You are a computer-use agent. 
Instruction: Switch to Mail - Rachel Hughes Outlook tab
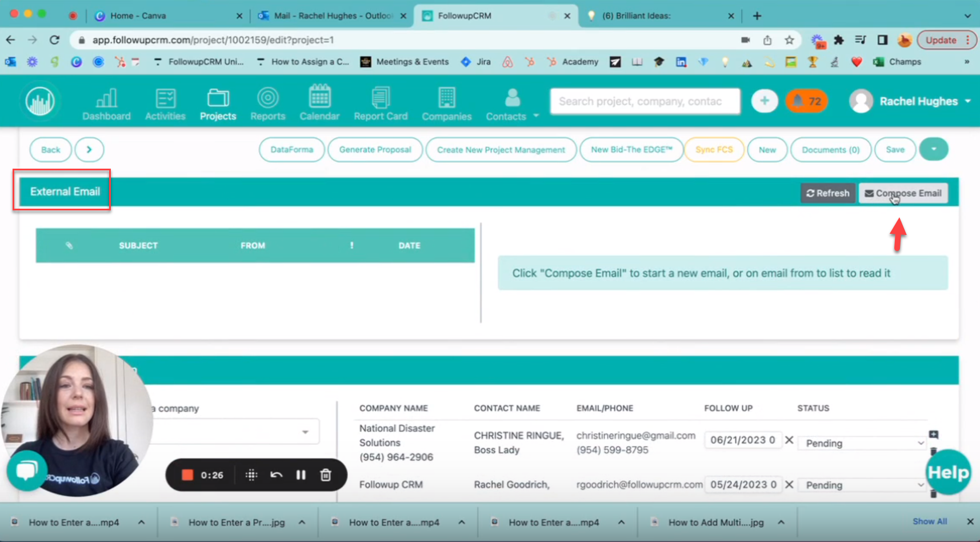(x=333, y=15)
